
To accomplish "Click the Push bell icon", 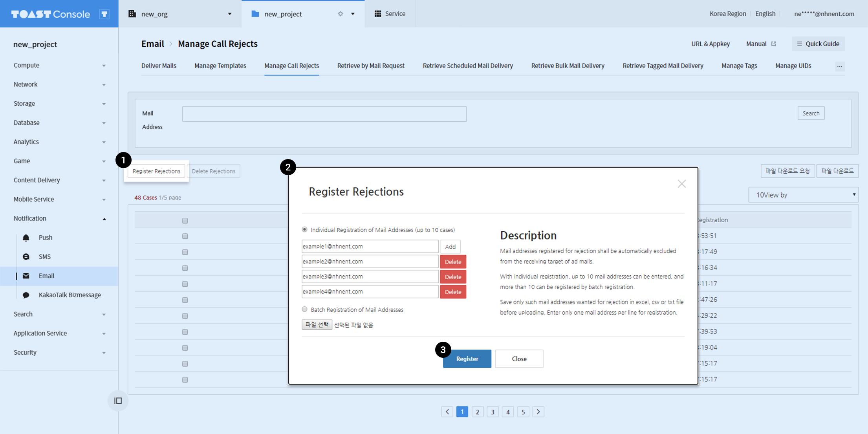I will [26, 237].
